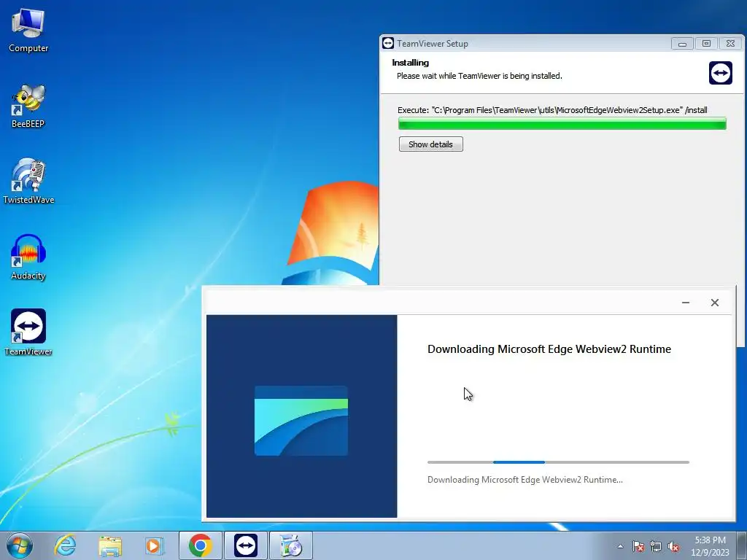
Task: Open the Windows Start menu
Action: [x=19, y=545]
